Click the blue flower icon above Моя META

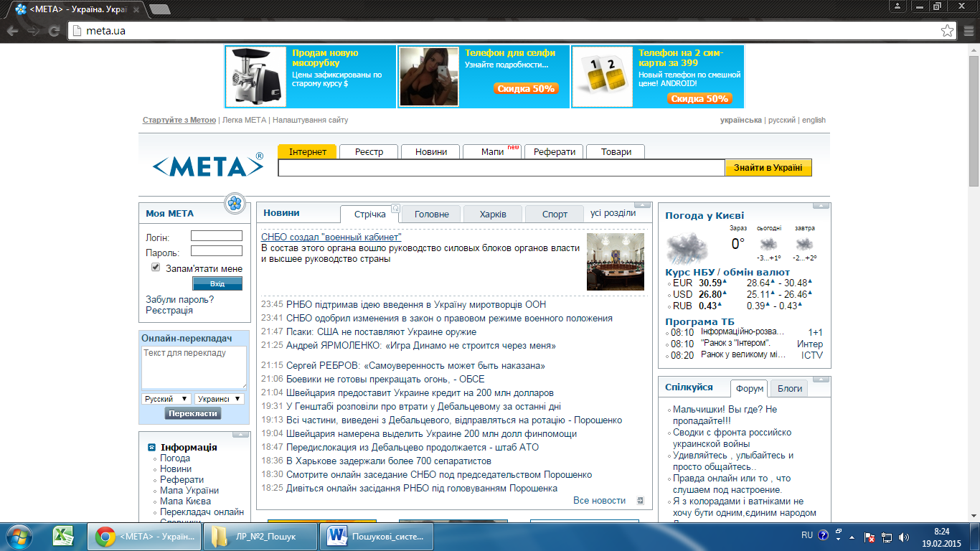[x=235, y=204]
